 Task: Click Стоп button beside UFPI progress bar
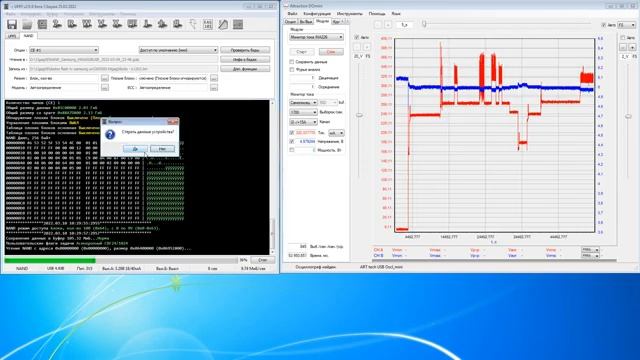pyautogui.click(x=263, y=260)
